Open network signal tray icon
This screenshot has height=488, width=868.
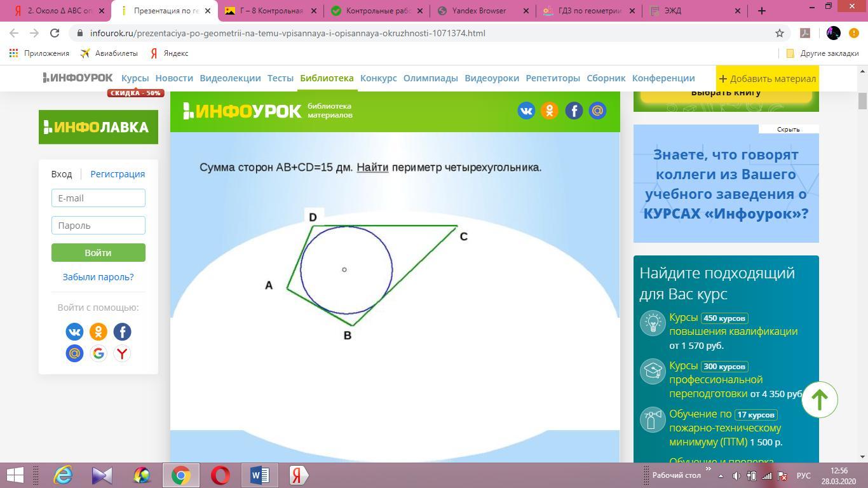(x=767, y=475)
